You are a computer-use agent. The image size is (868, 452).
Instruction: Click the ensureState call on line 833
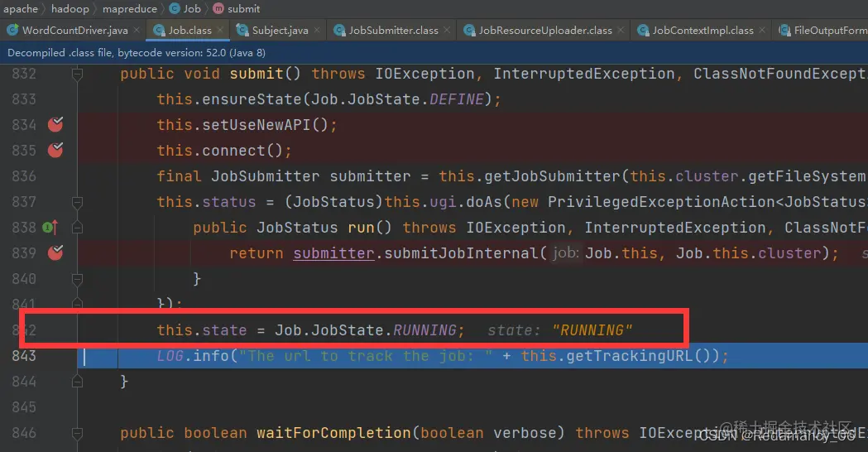click(252, 99)
